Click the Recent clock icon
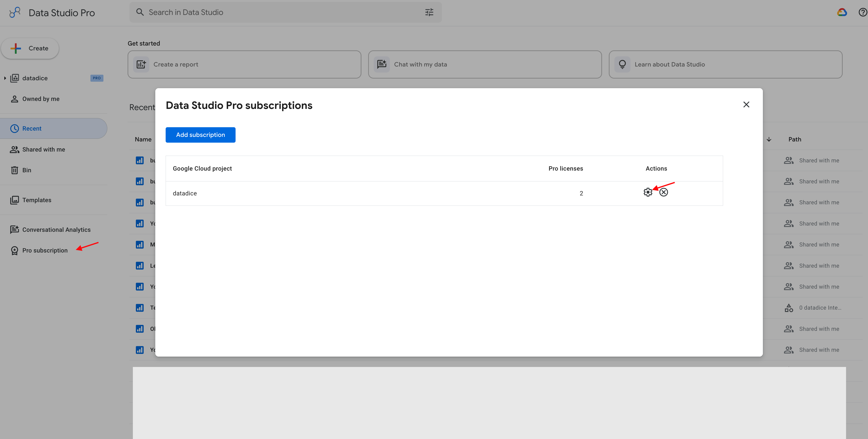The height and width of the screenshot is (439, 868). coord(14,129)
